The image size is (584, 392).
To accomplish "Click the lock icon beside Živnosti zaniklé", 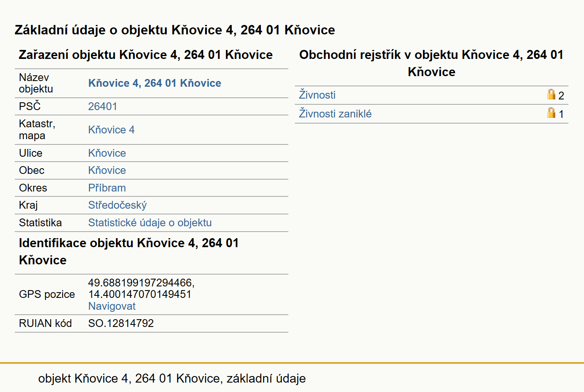I will click(551, 113).
